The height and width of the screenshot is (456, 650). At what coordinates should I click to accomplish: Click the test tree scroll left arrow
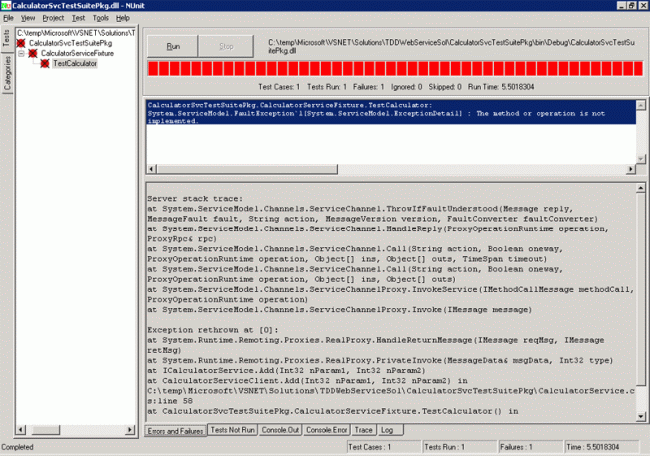[21, 430]
